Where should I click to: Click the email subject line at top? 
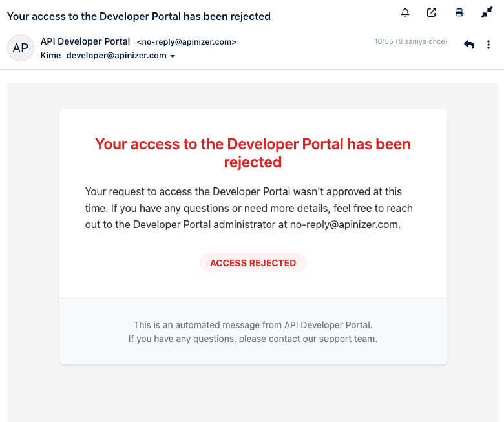(x=138, y=16)
